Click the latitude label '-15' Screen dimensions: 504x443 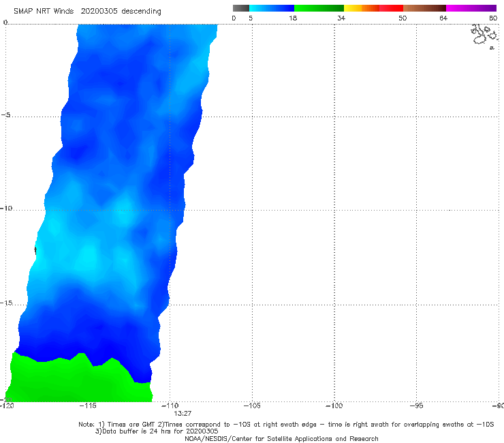6,303
